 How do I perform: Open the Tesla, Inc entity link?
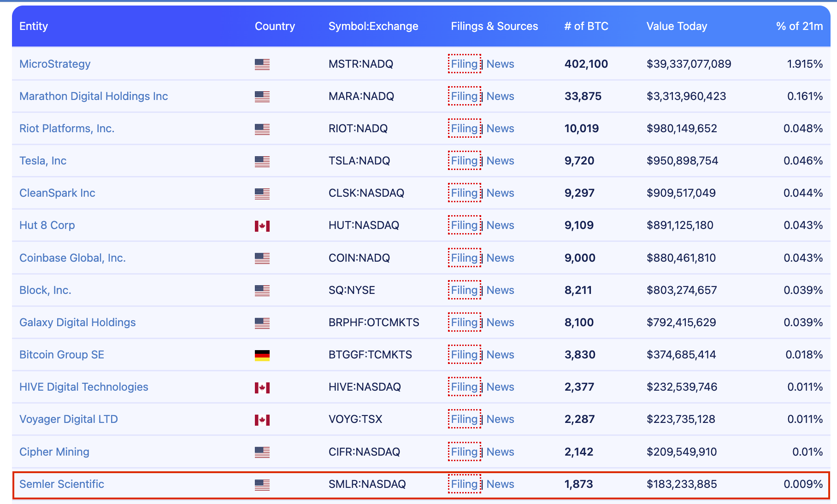tap(43, 161)
